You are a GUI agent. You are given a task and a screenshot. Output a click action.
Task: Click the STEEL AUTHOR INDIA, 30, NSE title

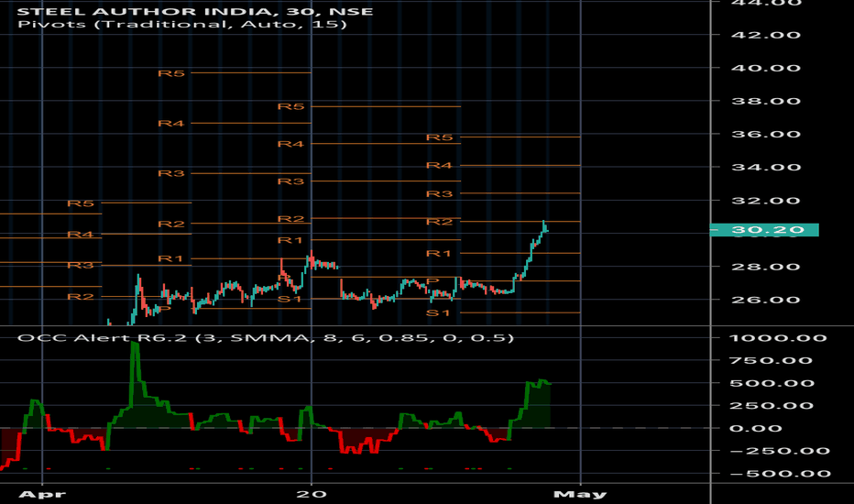click(195, 11)
